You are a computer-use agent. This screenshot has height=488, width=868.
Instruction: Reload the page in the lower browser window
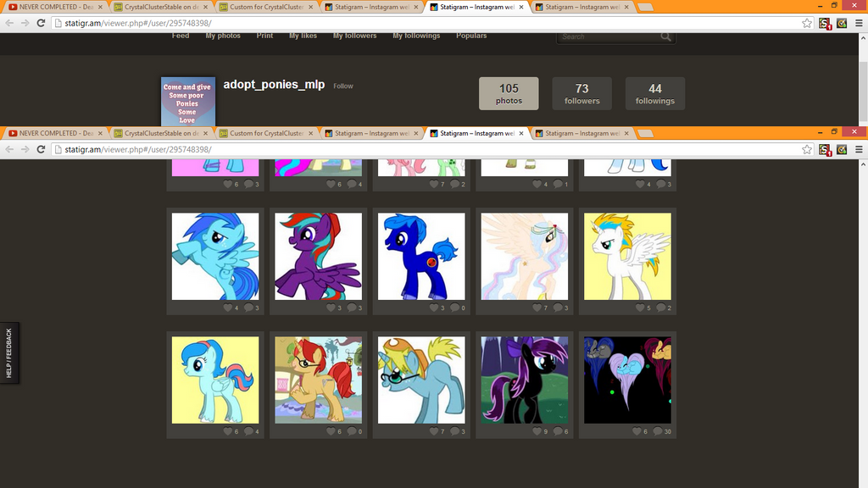(41, 149)
